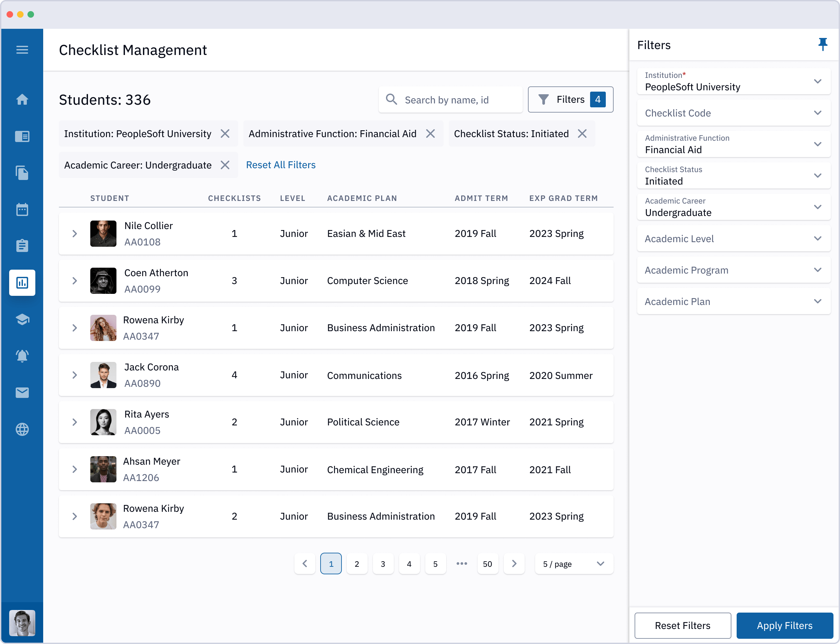The width and height of the screenshot is (840, 644).
Task: Click the Checklist icon in sidebar
Action: tap(23, 245)
